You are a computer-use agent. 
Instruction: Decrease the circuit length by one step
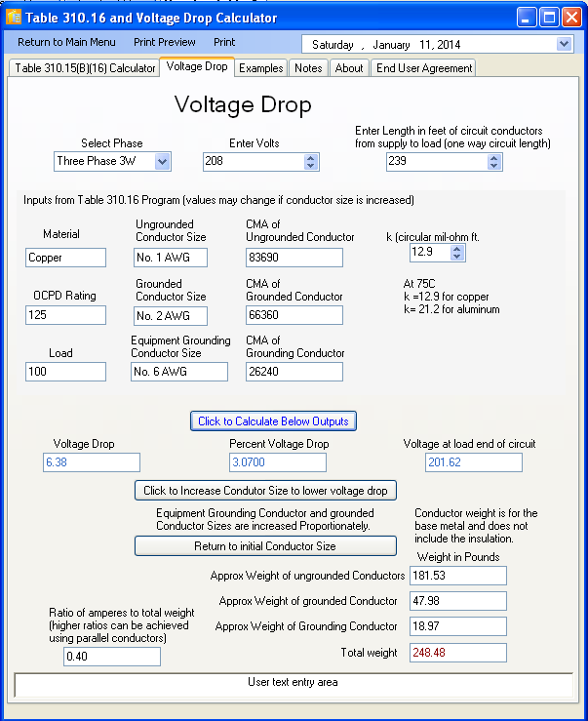494,166
